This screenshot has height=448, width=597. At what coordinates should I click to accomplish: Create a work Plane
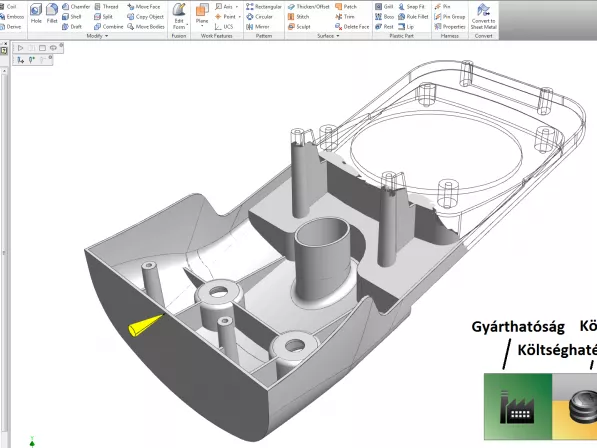202,13
